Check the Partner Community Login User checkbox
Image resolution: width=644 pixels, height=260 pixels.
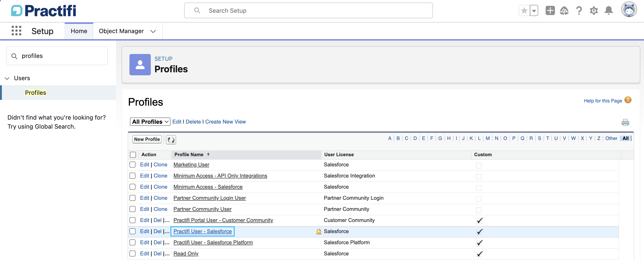coord(132,198)
